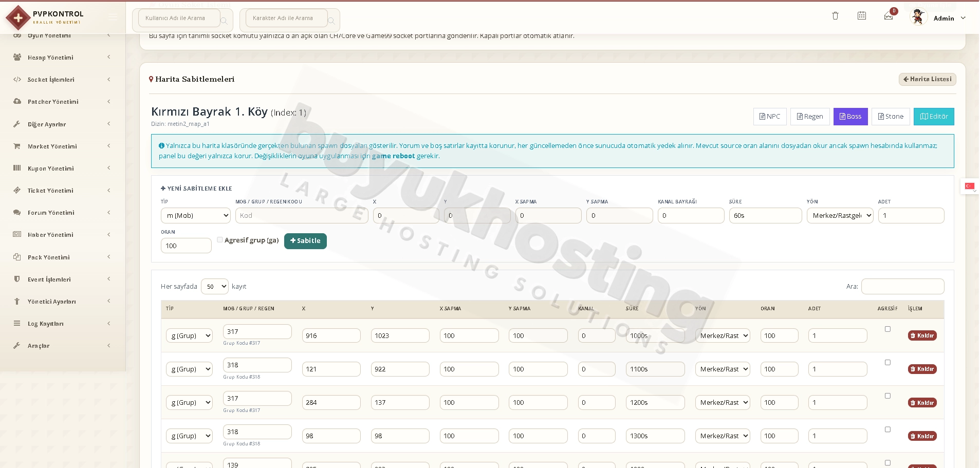Click the Mob / Grup / Regen Kodu input
980x468 pixels.
(302, 216)
